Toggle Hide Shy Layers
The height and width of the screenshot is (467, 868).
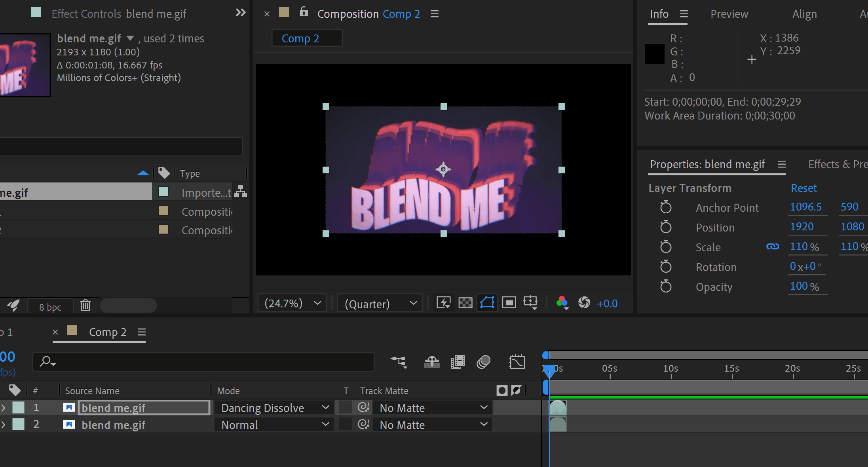(432, 362)
